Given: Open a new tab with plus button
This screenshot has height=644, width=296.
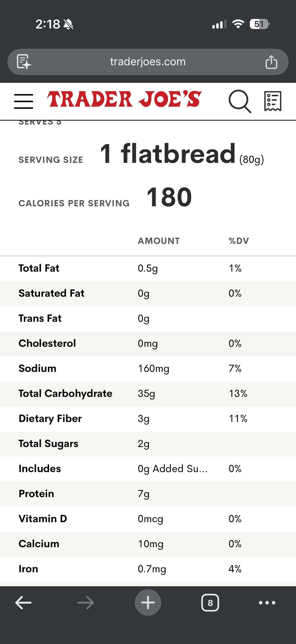Looking at the screenshot, I should click(x=148, y=603).
